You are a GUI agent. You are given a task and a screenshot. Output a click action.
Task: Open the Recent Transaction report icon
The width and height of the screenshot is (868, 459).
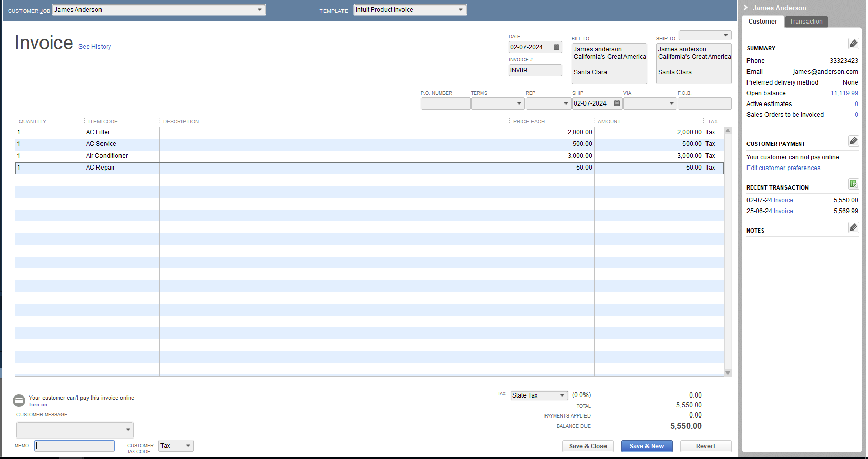click(x=853, y=184)
